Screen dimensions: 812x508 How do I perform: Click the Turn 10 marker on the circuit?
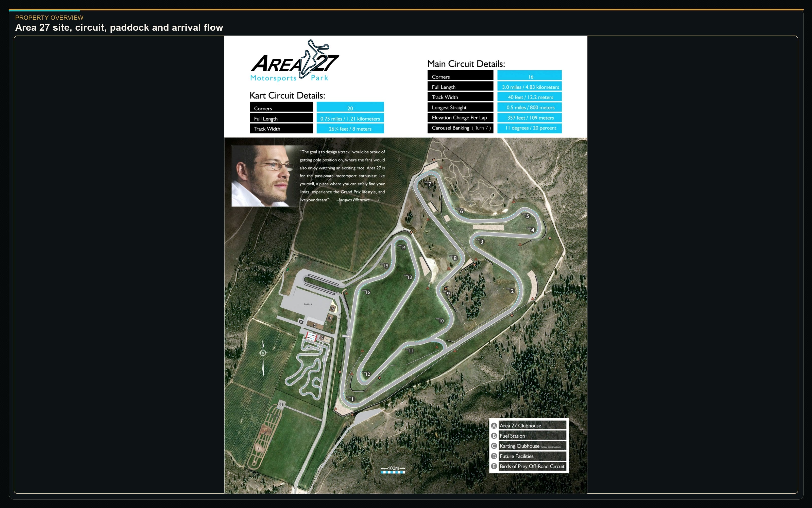point(440,321)
